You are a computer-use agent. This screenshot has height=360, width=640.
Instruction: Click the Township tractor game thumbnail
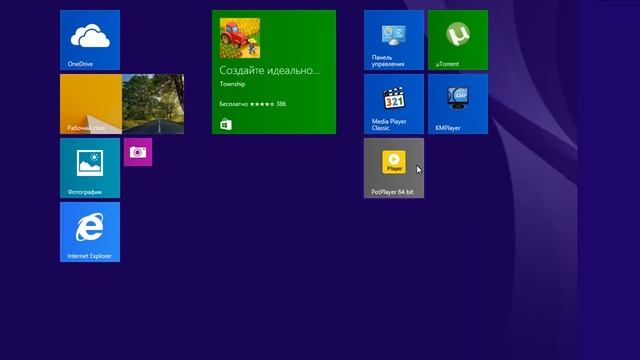[x=240, y=38]
